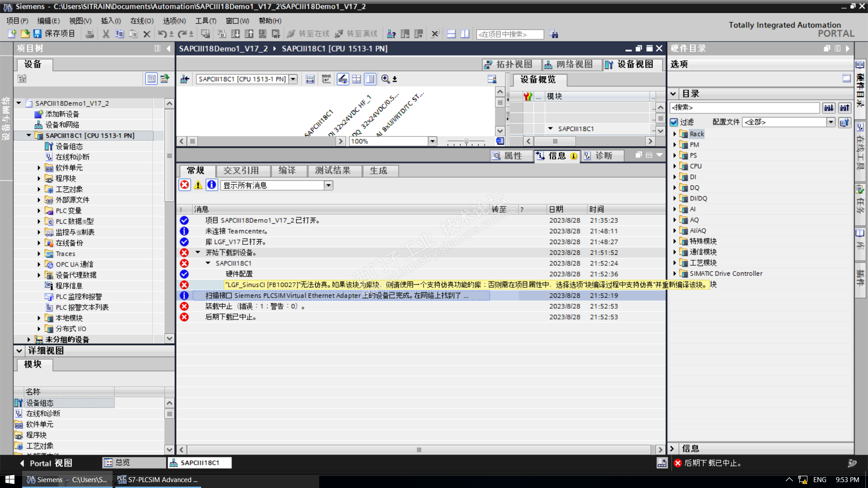Uncheck the 过滤 filter checkbox
The image size is (868, 488).
(x=674, y=122)
